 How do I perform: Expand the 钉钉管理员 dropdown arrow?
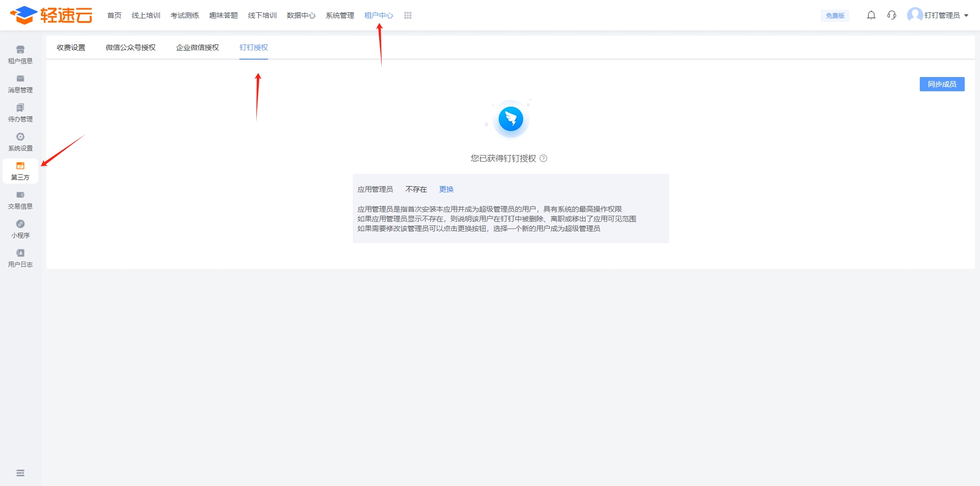[966, 16]
